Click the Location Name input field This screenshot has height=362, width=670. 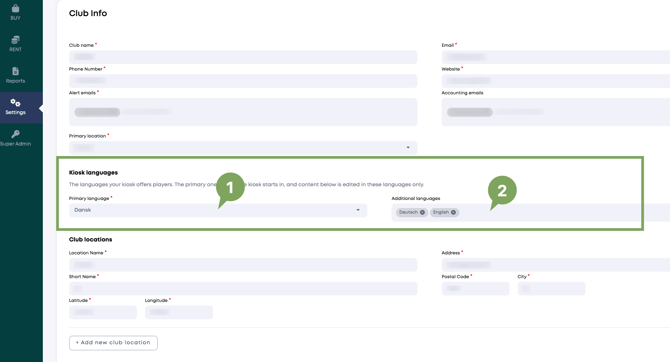coord(243,265)
